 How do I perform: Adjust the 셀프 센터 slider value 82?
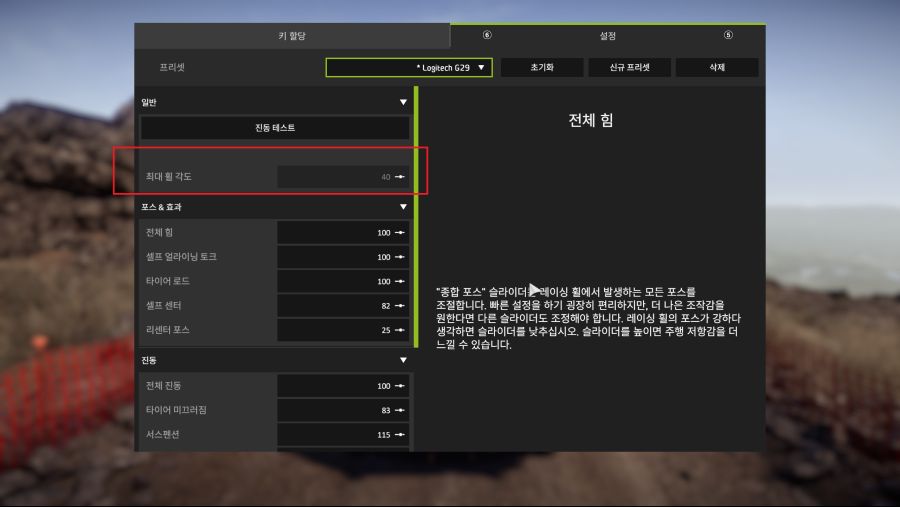point(343,305)
